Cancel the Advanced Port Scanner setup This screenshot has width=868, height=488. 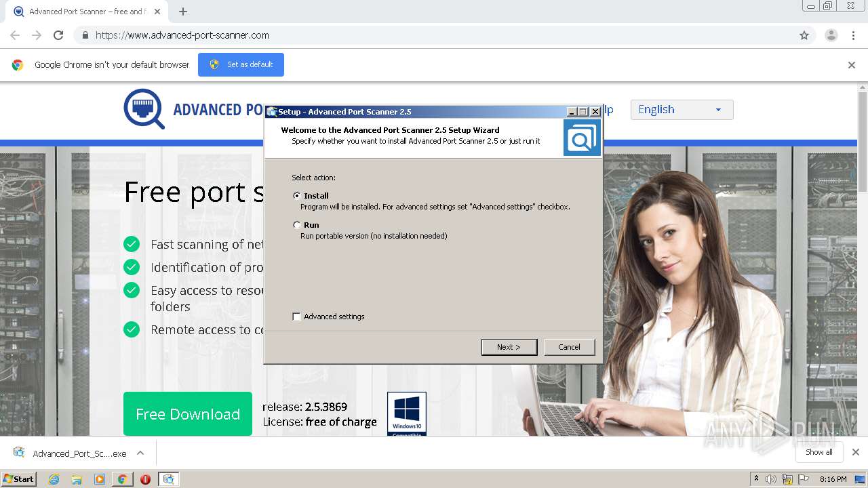[569, 347]
